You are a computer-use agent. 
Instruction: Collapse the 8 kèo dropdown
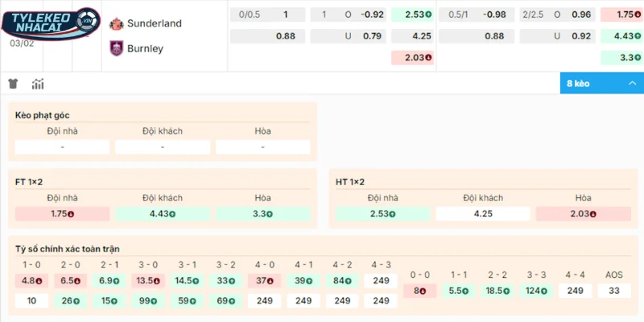601,84
